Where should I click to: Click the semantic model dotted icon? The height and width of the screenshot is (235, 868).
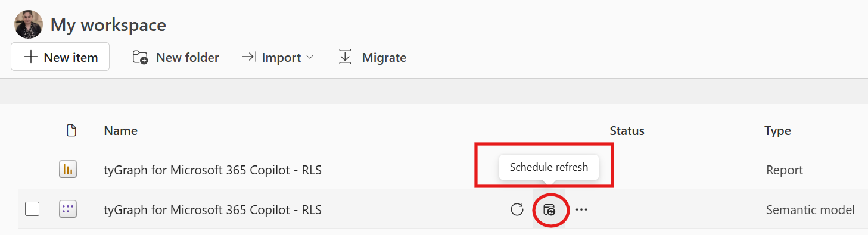68,209
